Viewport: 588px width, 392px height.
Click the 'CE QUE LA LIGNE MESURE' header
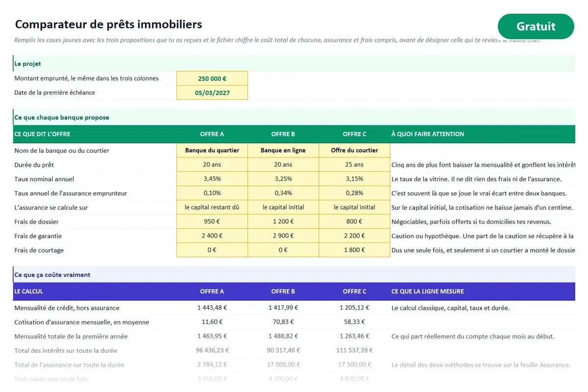[x=428, y=292]
